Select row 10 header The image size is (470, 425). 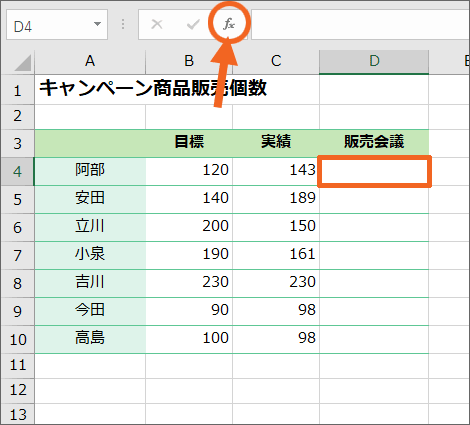[18, 339]
